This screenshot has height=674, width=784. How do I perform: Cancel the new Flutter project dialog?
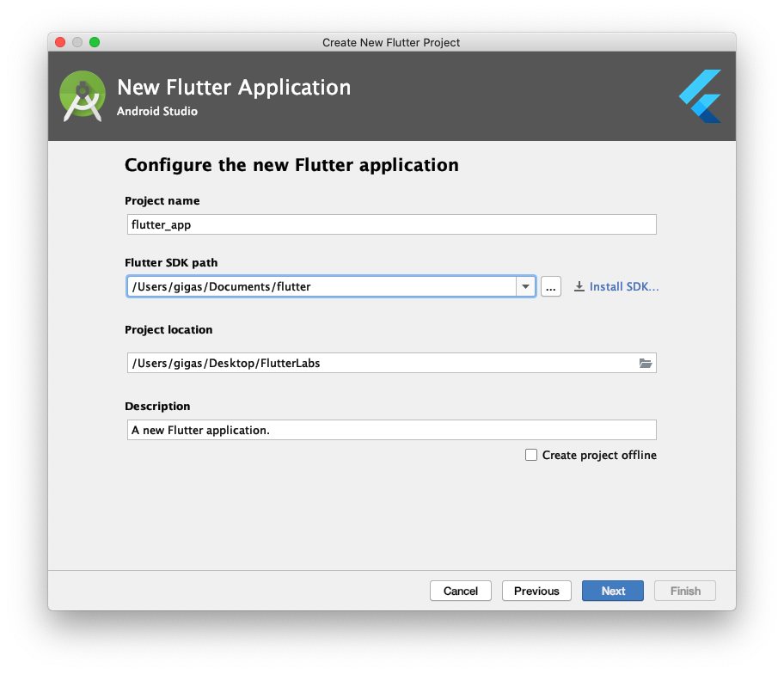(x=461, y=591)
